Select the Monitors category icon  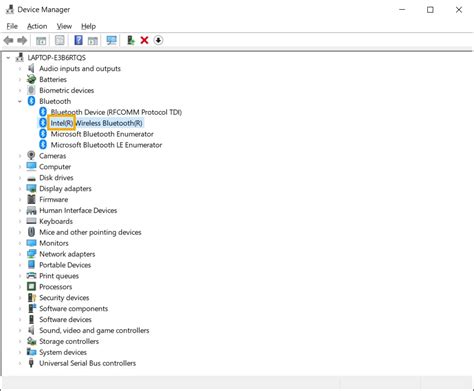[x=31, y=243]
